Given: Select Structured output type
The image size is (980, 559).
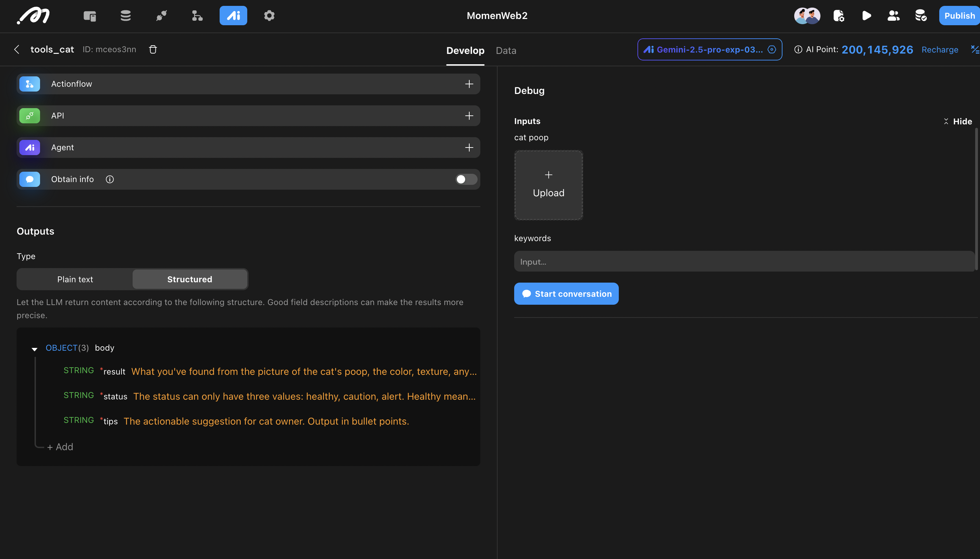Looking at the screenshot, I should (x=190, y=279).
